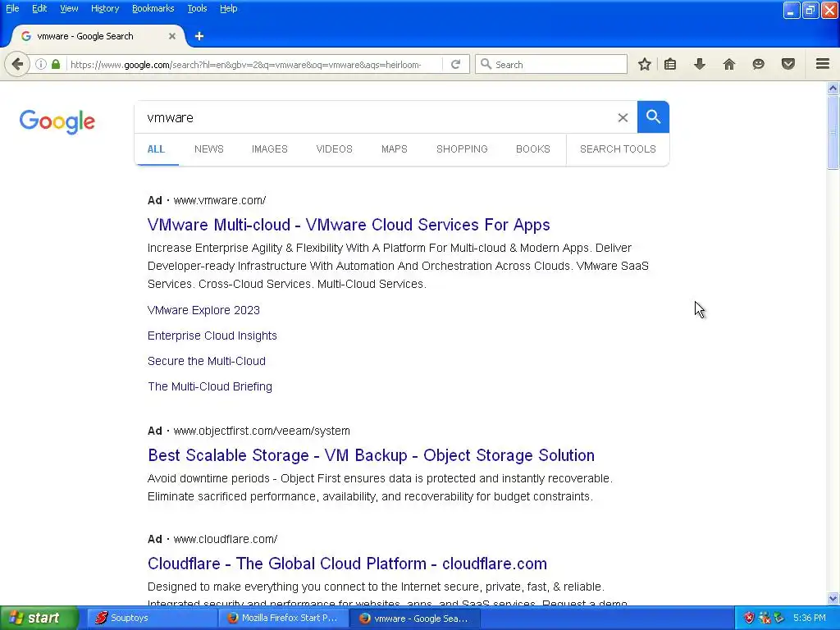The image size is (840, 630).
Task: Open VMware Multi-cloud ad headline link
Action: [x=349, y=225]
